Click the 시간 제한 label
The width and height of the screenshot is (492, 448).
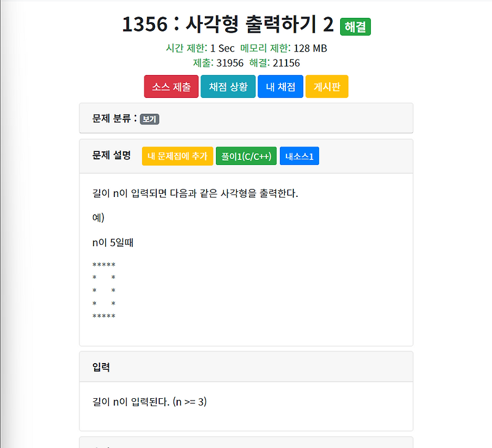pyautogui.click(x=186, y=48)
